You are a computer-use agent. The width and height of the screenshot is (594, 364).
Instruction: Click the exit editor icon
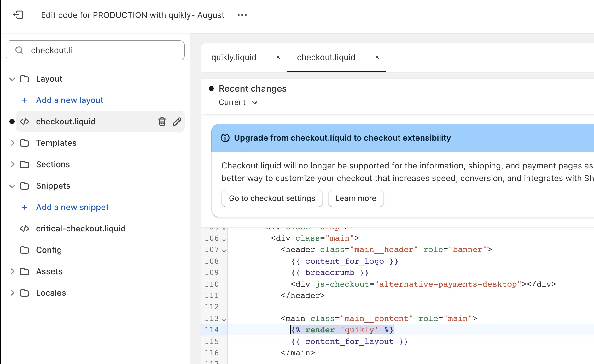point(18,15)
